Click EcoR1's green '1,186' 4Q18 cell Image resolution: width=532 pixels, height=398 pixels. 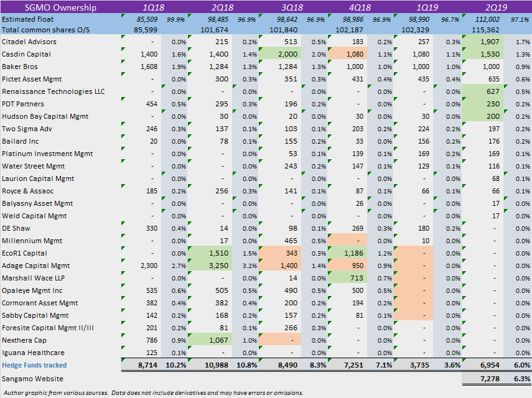point(347,253)
